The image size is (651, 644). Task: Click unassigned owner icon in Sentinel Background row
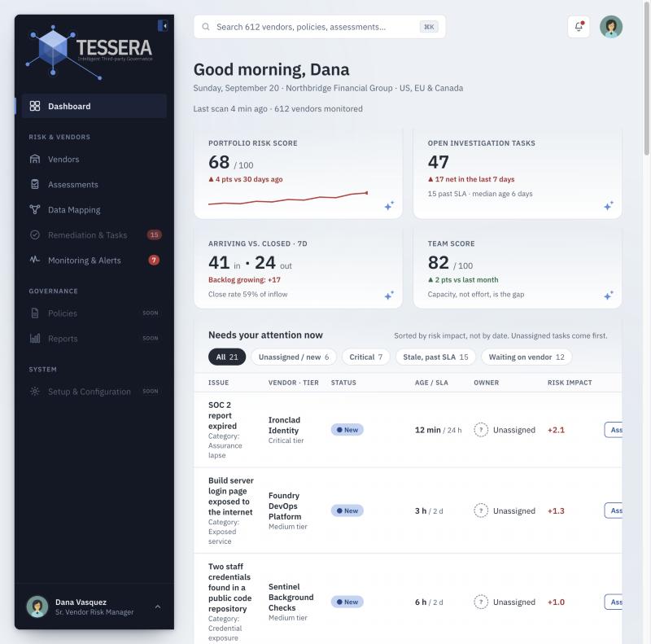pos(481,602)
